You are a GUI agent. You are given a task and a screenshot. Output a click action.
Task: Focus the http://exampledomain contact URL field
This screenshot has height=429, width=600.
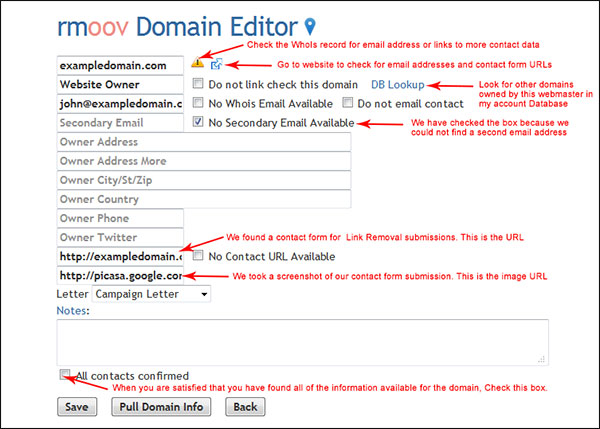click(x=120, y=256)
